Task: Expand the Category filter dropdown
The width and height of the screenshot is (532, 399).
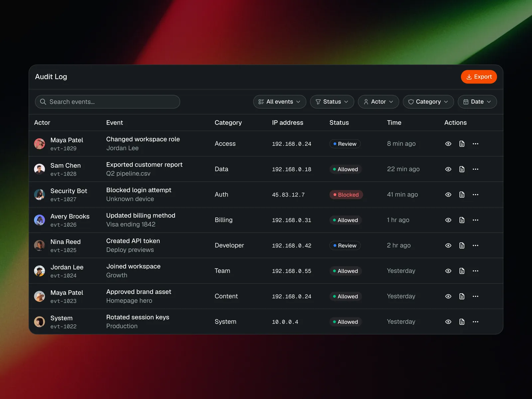Action: (x=428, y=102)
